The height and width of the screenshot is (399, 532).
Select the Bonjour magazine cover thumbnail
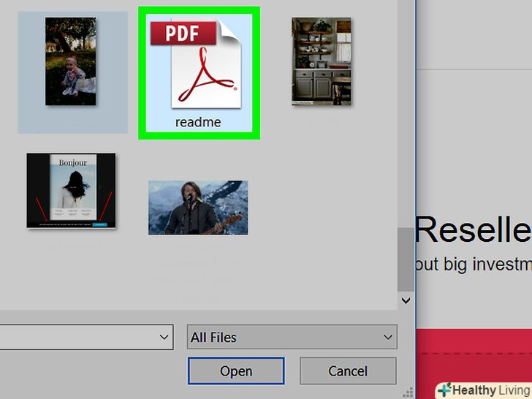(x=72, y=190)
